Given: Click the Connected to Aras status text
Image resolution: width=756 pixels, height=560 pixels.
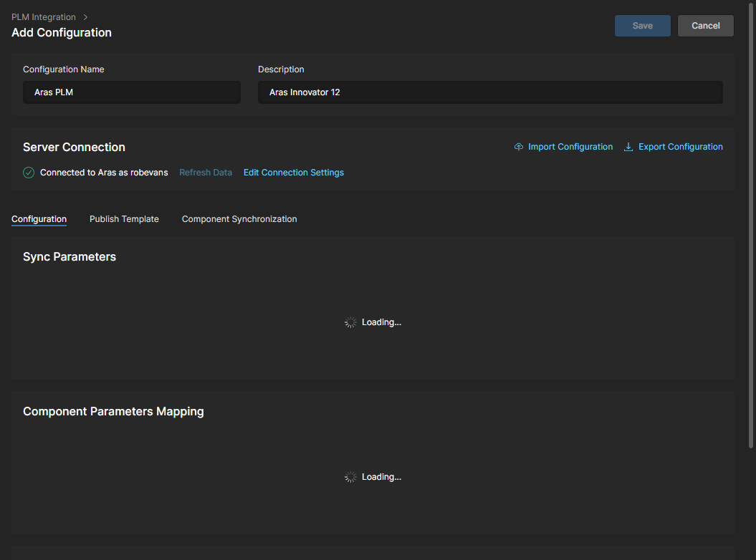Looking at the screenshot, I should (x=104, y=173).
